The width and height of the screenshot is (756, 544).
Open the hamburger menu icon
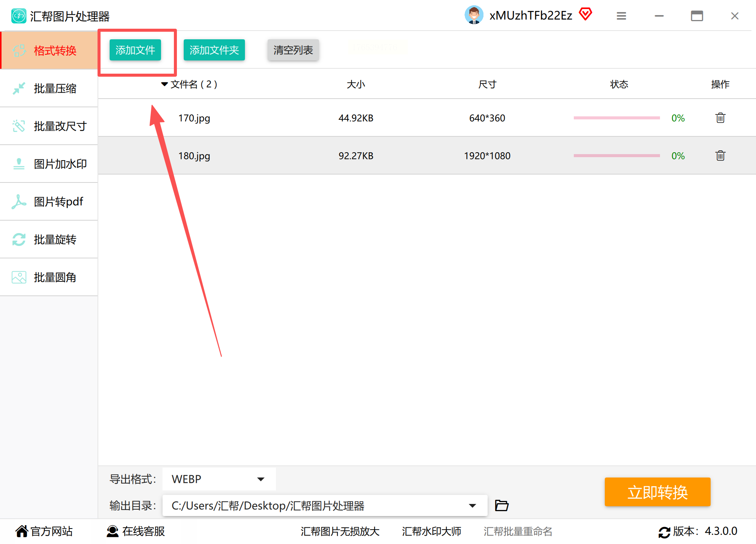coord(621,16)
